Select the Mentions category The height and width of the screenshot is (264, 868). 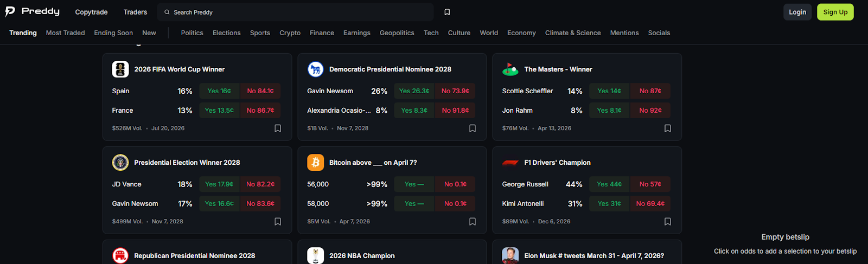tap(624, 33)
